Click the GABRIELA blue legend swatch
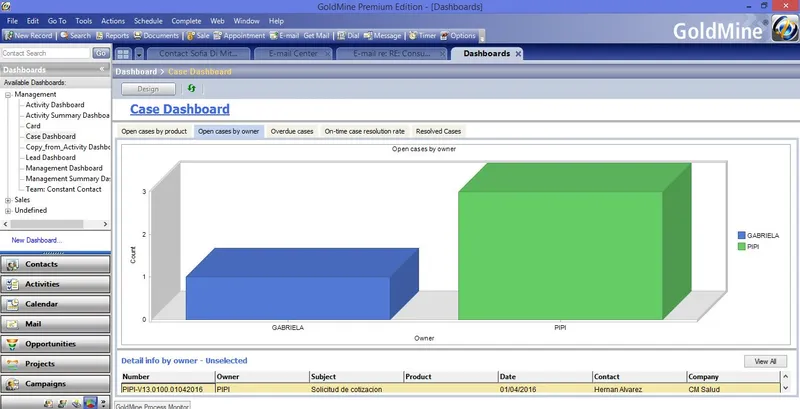This screenshot has height=409, width=800. [741, 236]
